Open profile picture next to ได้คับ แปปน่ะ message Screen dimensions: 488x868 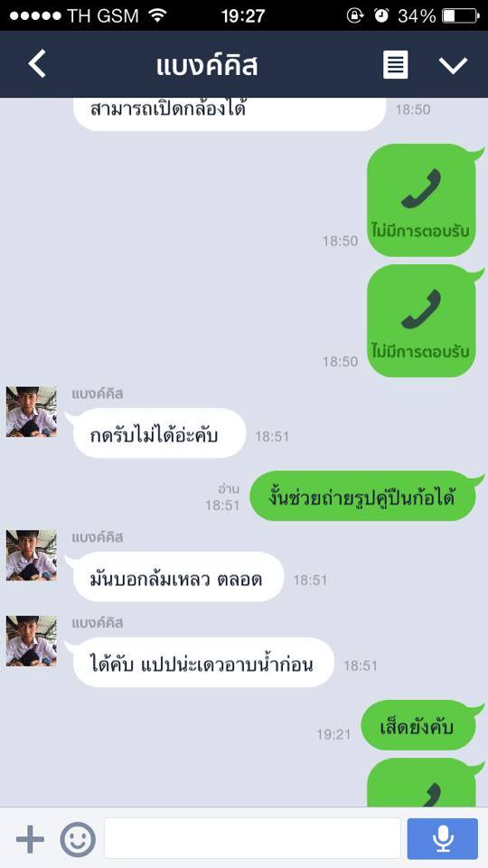tap(31, 641)
